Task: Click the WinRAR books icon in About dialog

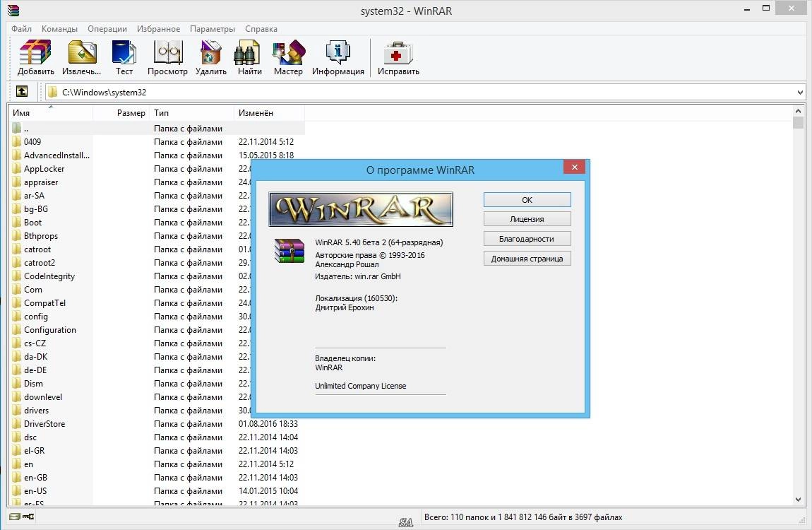Action: coord(289,251)
